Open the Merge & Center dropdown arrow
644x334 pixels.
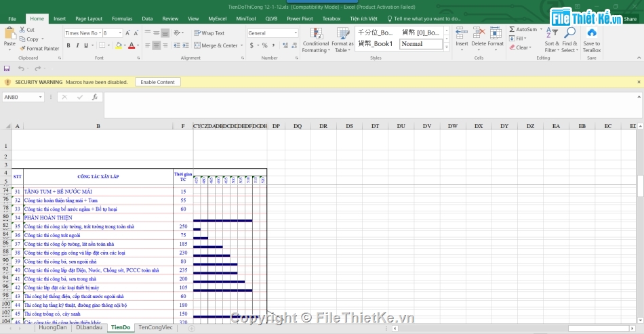coord(242,45)
